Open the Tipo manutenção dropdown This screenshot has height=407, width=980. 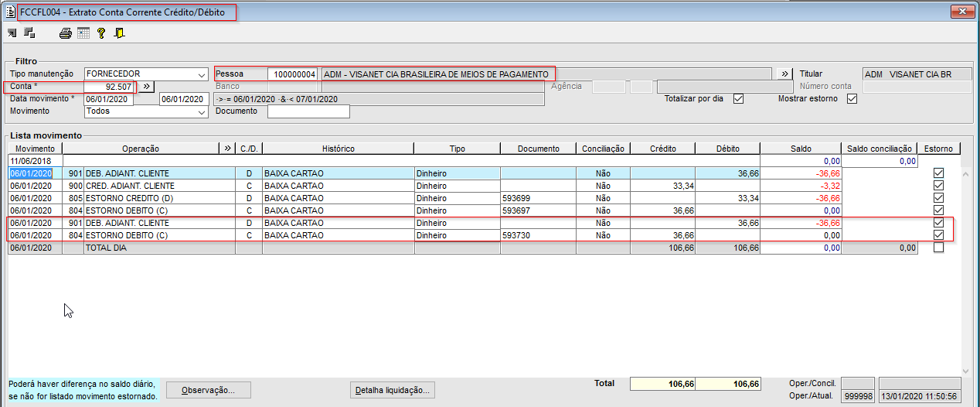202,74
